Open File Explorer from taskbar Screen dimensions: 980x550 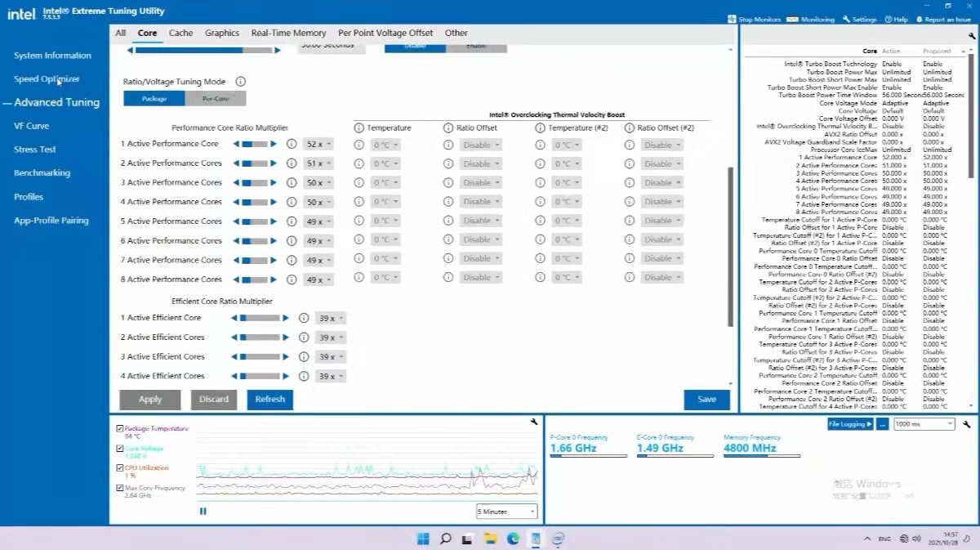click(x=491, y=539)
